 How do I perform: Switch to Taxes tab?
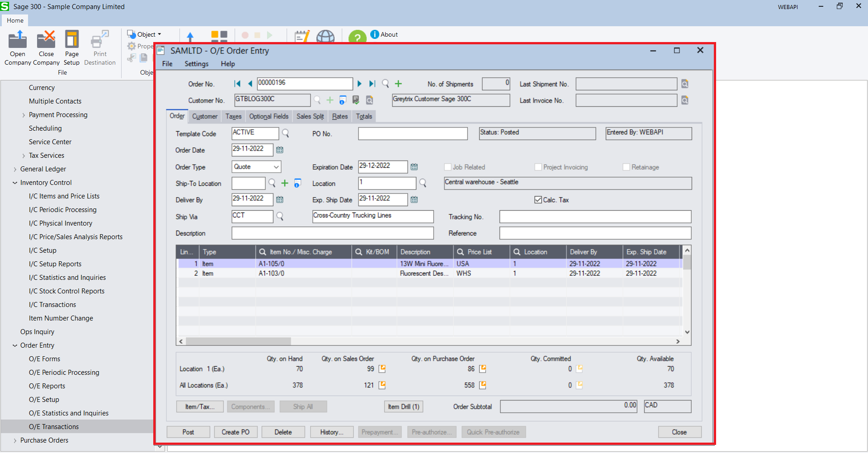233,117
